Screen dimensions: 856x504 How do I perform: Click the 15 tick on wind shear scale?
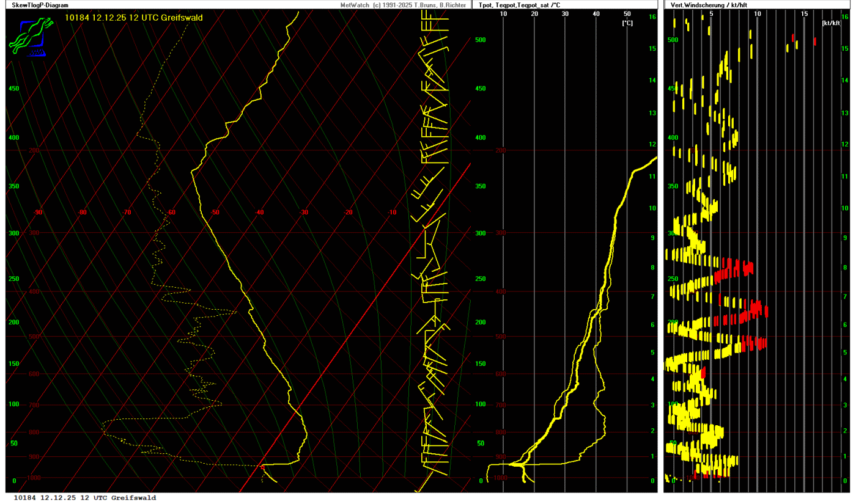click(804, 13)
